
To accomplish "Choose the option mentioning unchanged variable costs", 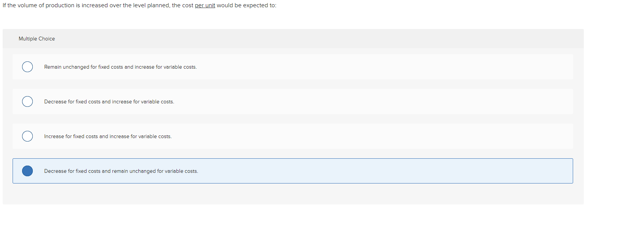I will (x=121, y=171).
